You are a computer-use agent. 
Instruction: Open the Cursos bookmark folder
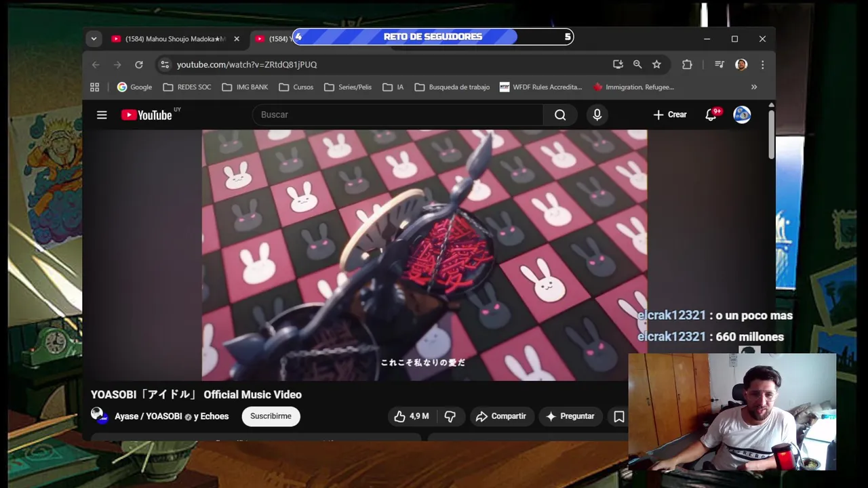(296, 87)
